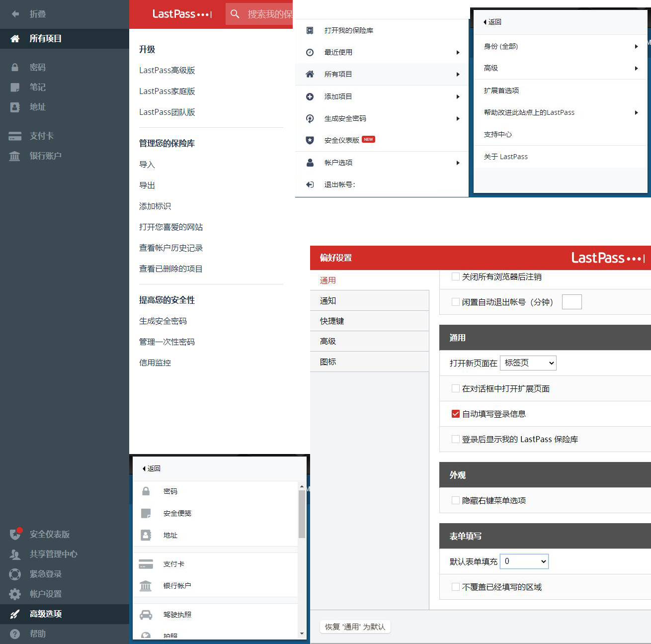
Task: Switch to the 图标 preferences tab
Action: [x=369, y=362]
